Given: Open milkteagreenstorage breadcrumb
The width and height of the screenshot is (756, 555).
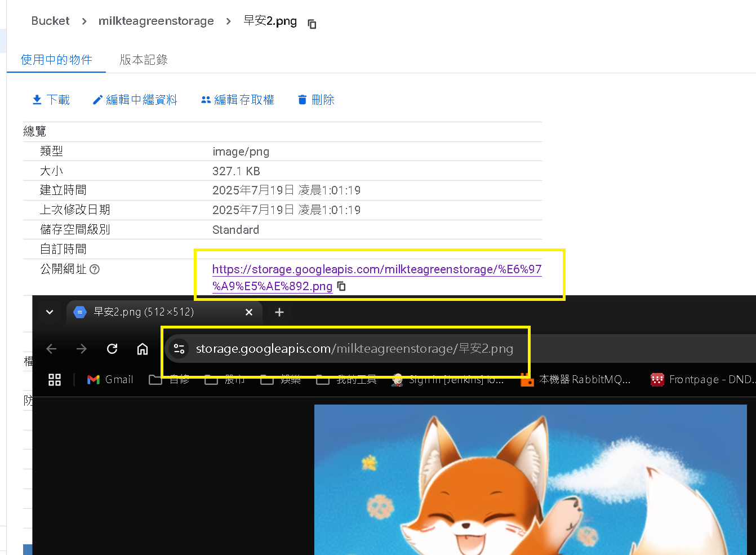Looking at the screenshot, I should (x=156, y=21).
